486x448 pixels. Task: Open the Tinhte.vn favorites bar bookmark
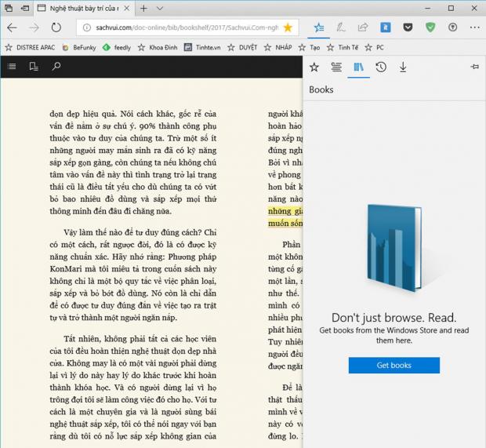tap(202, 47)
